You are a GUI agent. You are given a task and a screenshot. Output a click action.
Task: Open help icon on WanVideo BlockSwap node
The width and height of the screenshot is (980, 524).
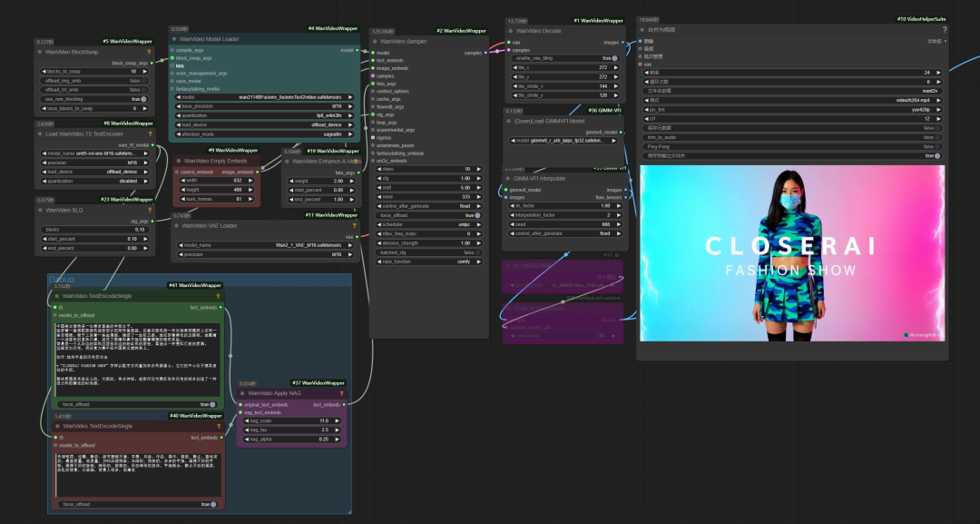(149, 52)
